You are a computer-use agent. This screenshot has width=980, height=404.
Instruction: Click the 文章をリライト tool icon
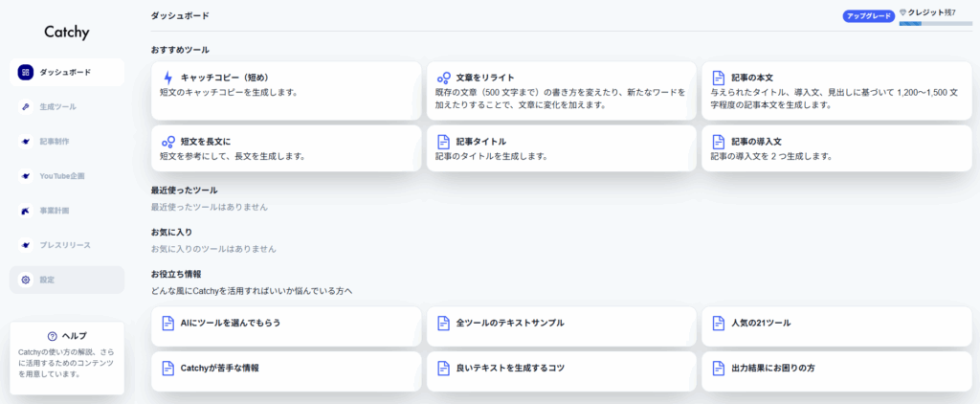tap(444, 78)
